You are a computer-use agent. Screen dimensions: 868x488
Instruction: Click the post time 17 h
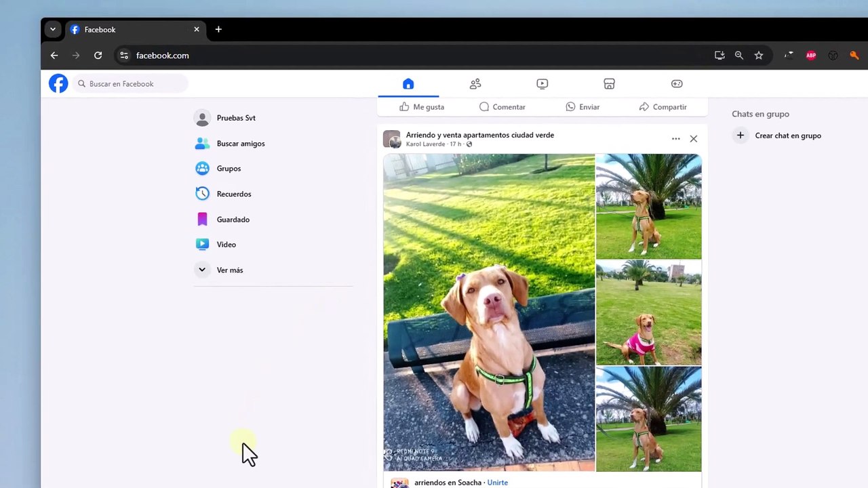click(456, 144)
